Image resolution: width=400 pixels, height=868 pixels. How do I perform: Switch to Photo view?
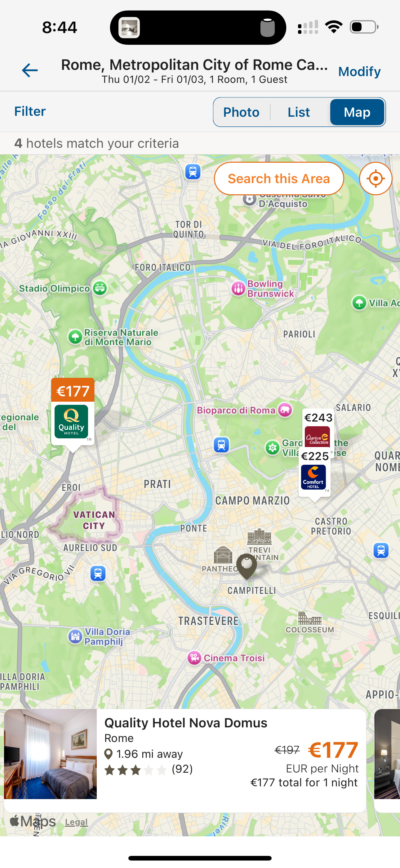(x=242, y=112)
